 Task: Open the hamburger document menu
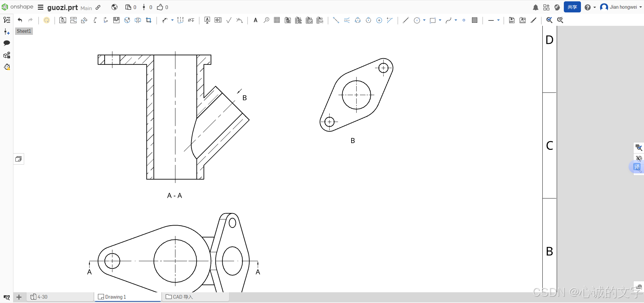click(x=41, y=7)
